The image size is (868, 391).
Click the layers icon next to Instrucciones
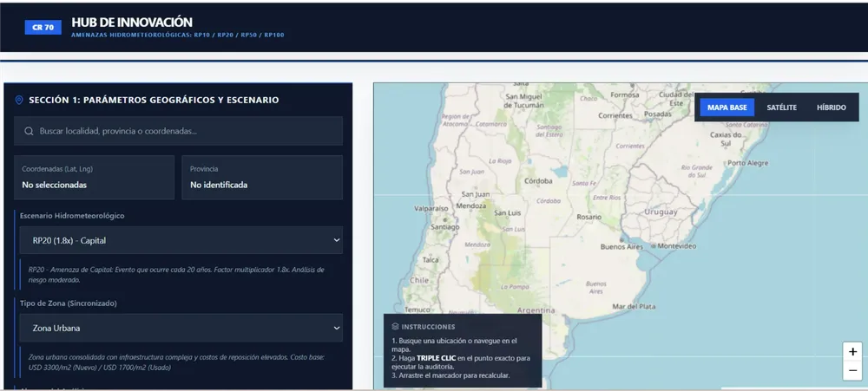point(395,327)
